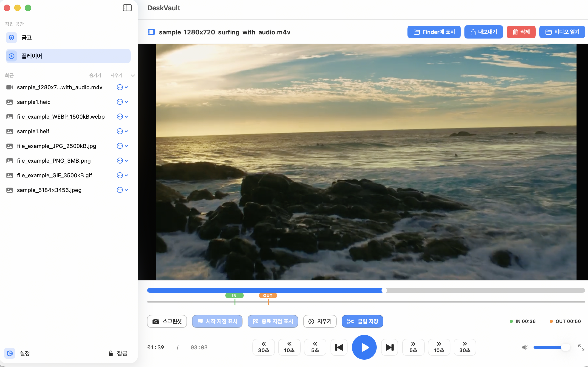Screen dimensions: 588x367
Task: Collapse the 최근 section chevron
Action: click(133, 75)
